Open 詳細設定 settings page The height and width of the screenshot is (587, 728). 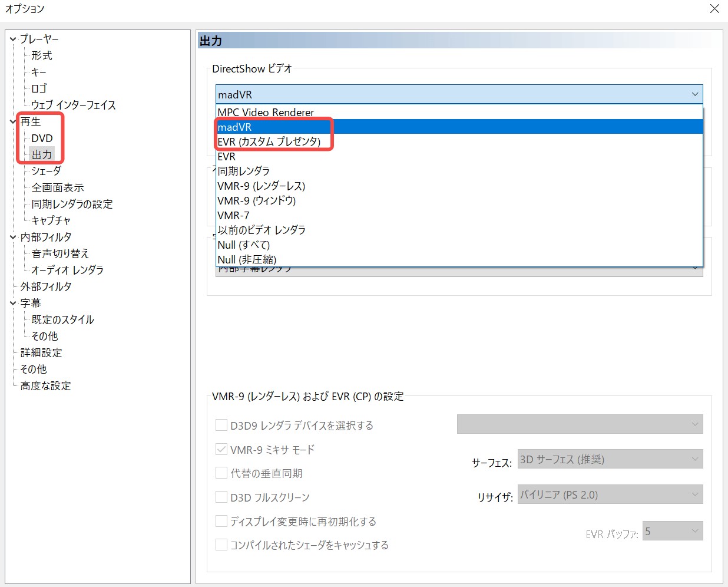(41, 352)
